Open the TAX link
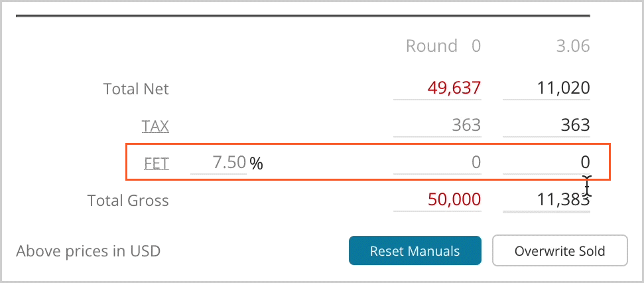The width and height of the screenshot is (644, 283). point(155,126)
